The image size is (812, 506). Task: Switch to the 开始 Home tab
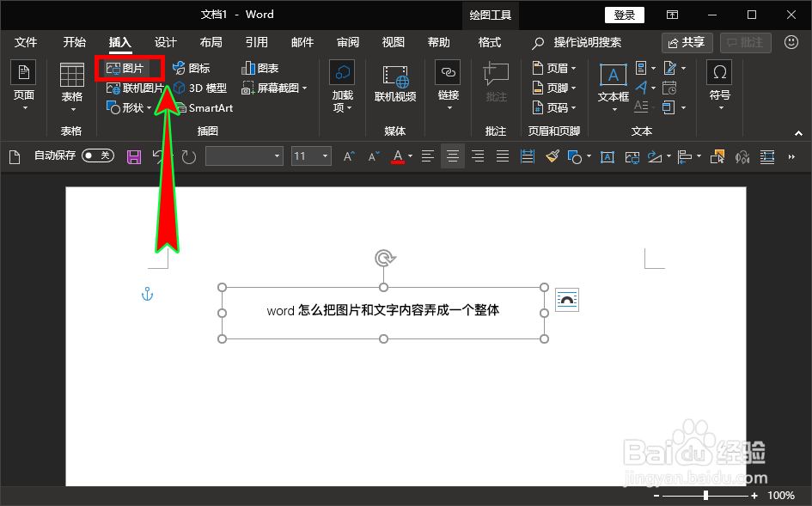click(74, 42)
